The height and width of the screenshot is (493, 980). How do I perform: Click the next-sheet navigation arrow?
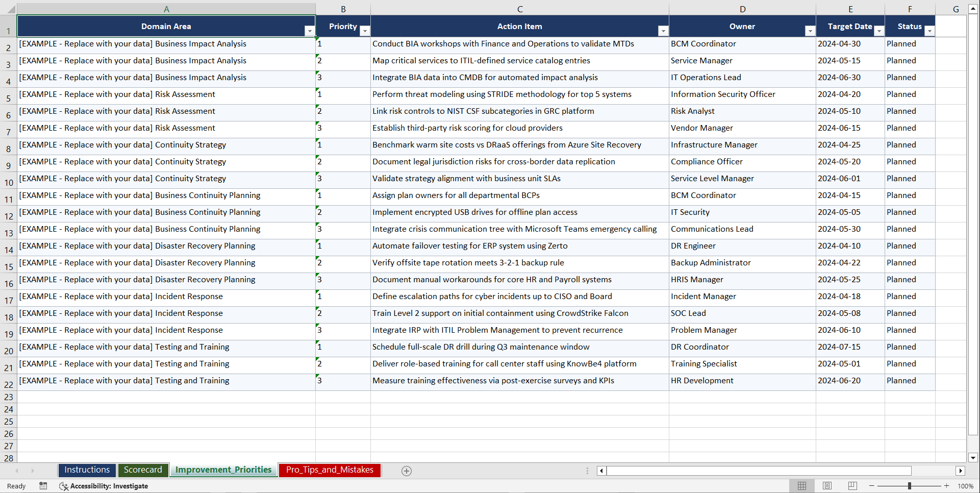(33, 471)
